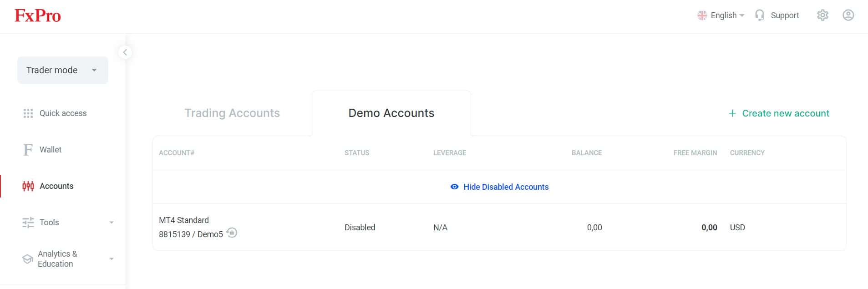
Task: Click the Tools sliders icon
Action: pyautogui.click(x=28, y=223)
